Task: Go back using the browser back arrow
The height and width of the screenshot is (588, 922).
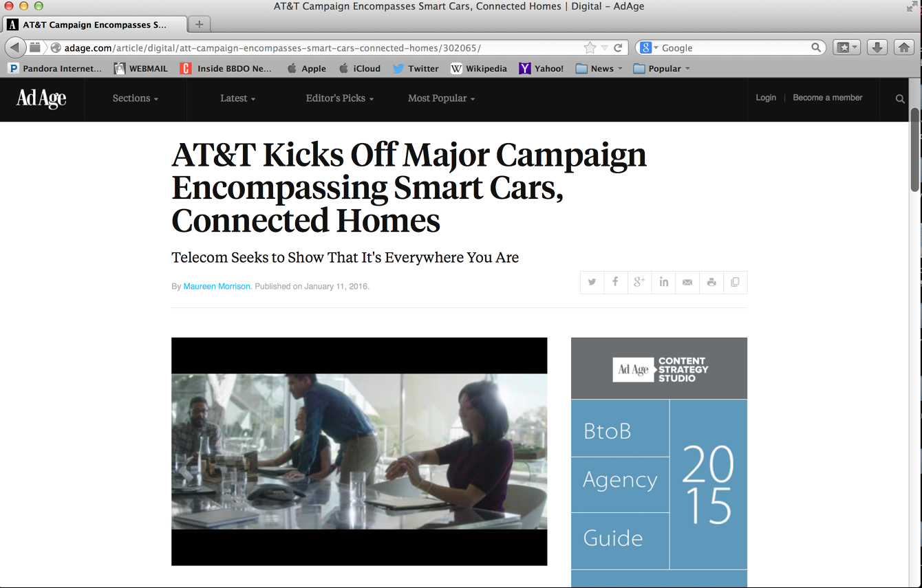Action: tap(14, 47)
